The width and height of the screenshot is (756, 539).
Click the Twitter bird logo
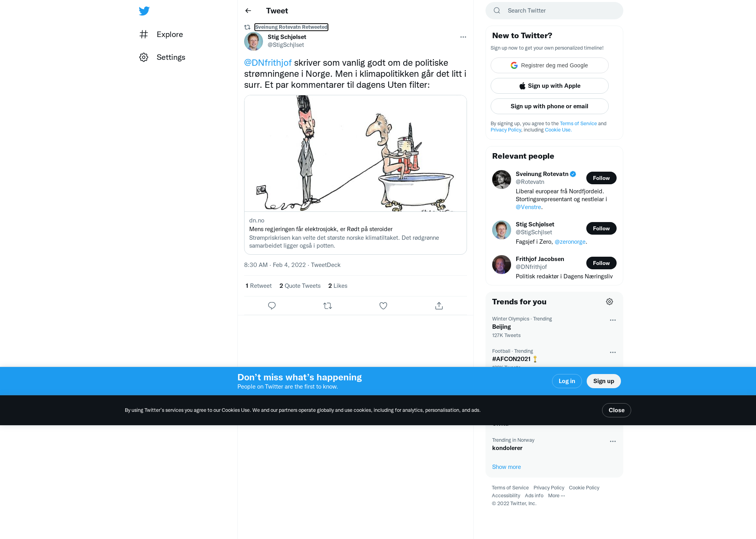pyautogui.click(x=144, y=11)
